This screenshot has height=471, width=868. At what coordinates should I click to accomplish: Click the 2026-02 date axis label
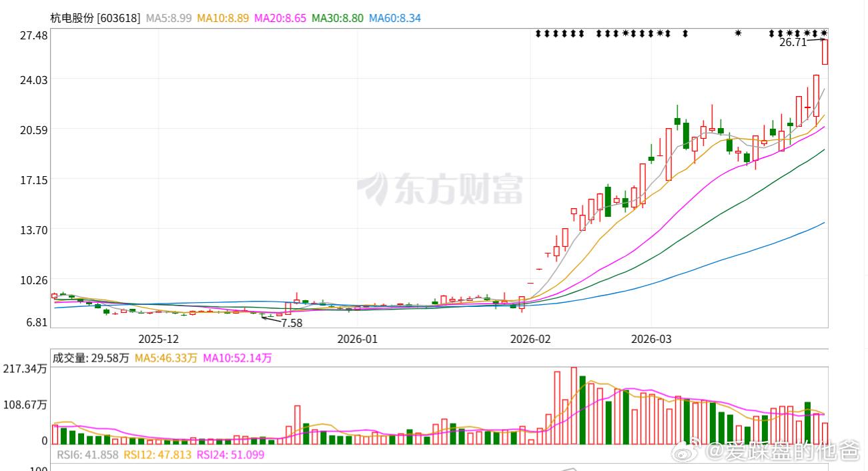coord(531,338)
